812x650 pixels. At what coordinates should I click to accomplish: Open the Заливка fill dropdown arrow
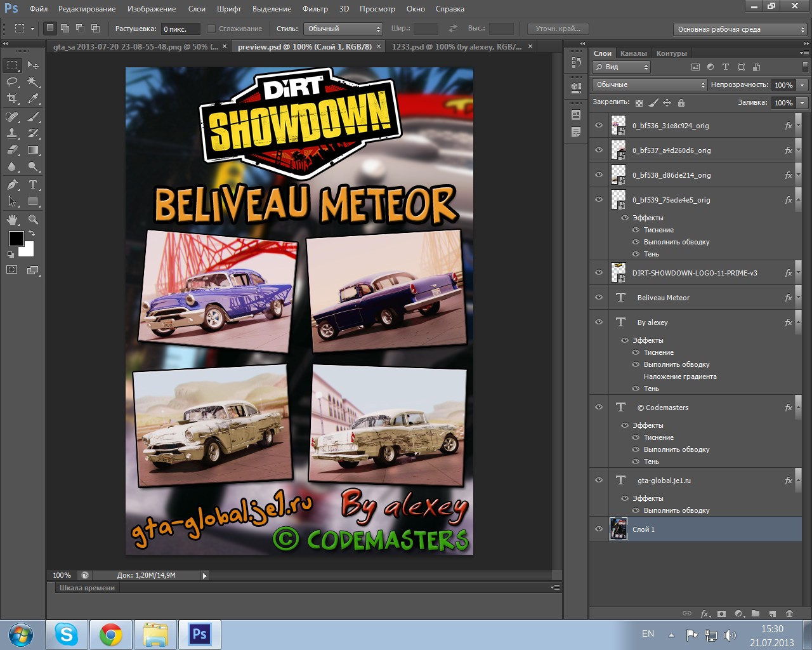tap(802, 103)
